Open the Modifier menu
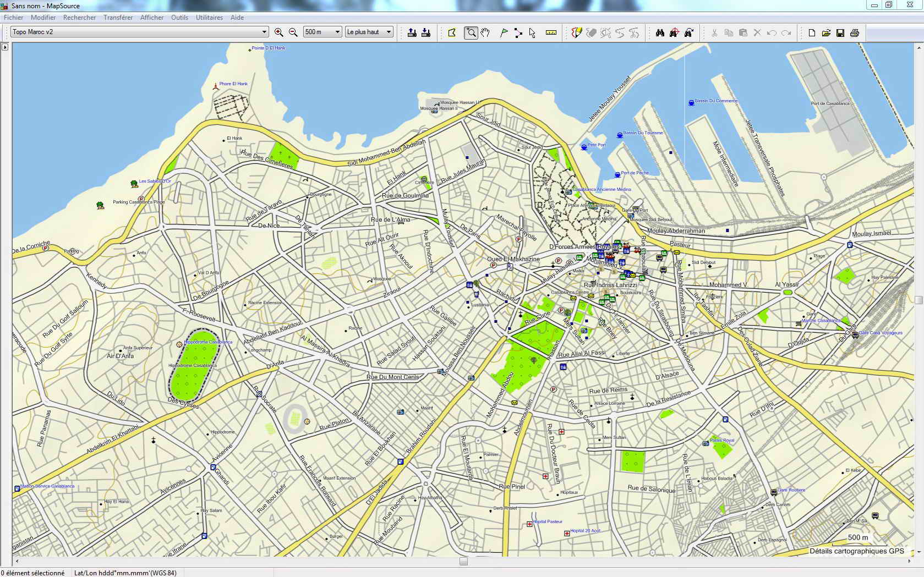This screenshot has width=924, height=577. click(x=43, y=18)
